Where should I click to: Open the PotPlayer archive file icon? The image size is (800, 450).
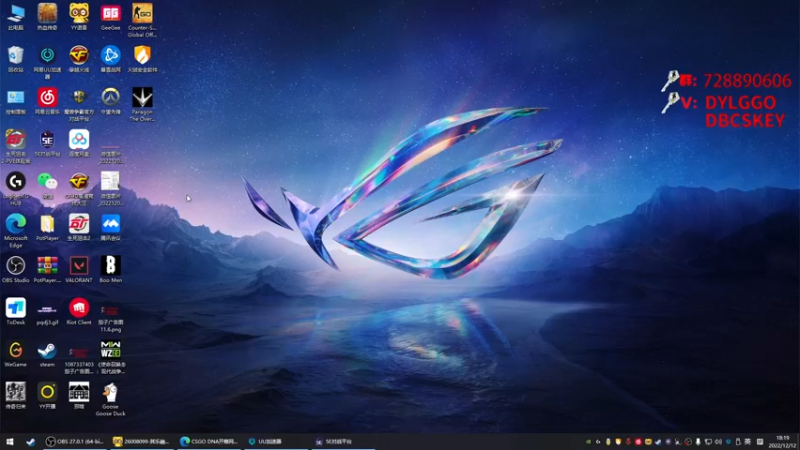coord(47,270)
